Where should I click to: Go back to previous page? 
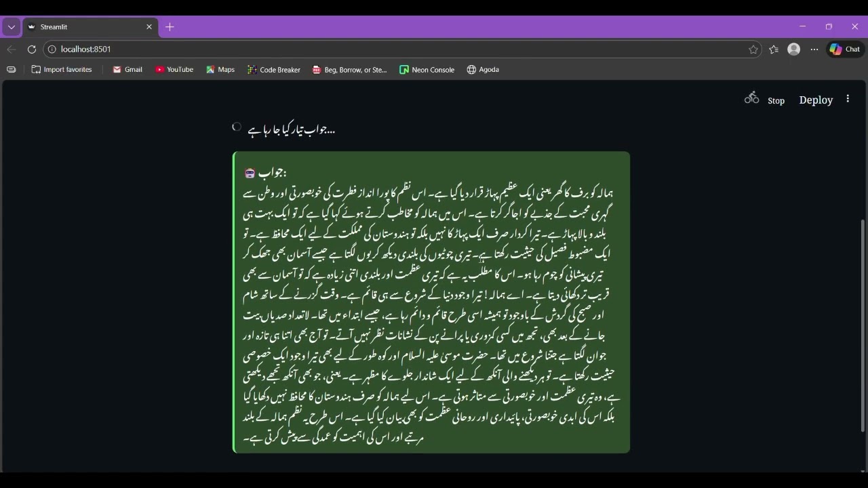[12, 49]
